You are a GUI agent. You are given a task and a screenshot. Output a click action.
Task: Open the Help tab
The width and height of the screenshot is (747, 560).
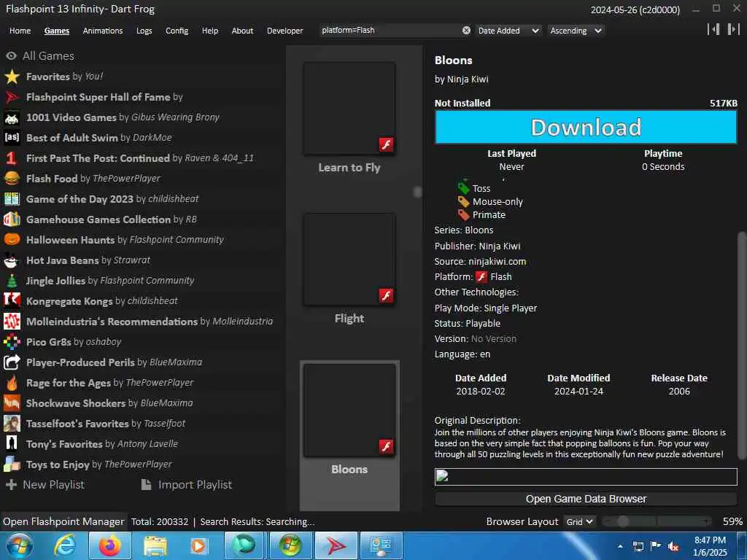(210, 31)
